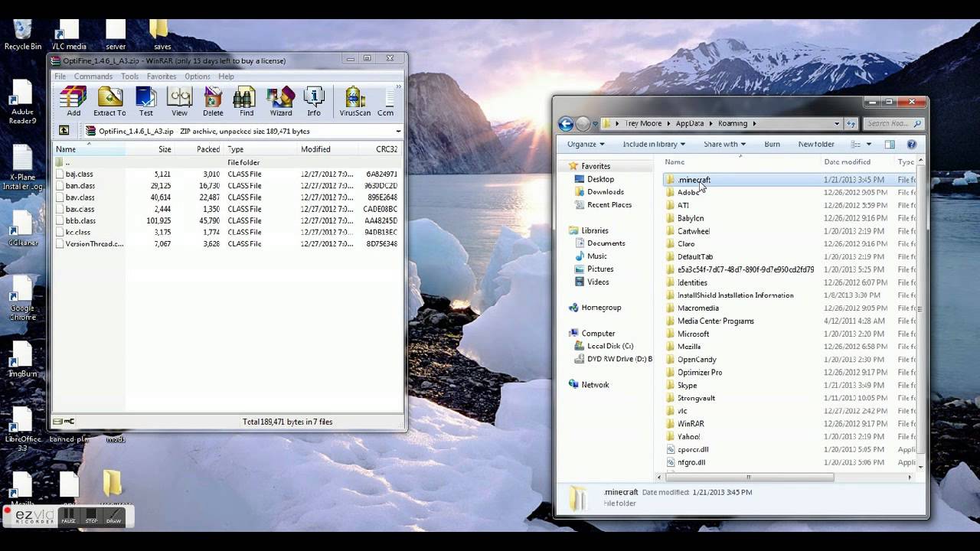
Task: Click the Find binoculars icon
Action: (x=246, y=101)
